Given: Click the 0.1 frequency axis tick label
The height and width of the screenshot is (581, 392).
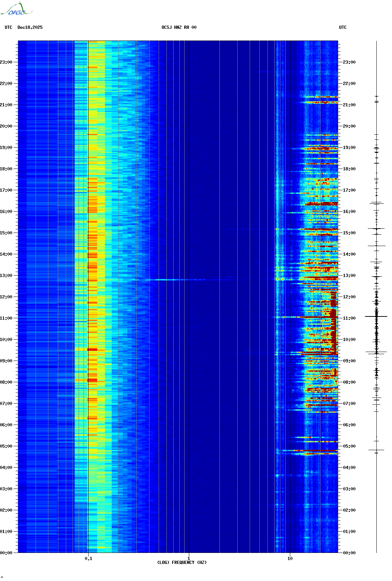Looking at the screenshot, I should [x=88, y=558].
